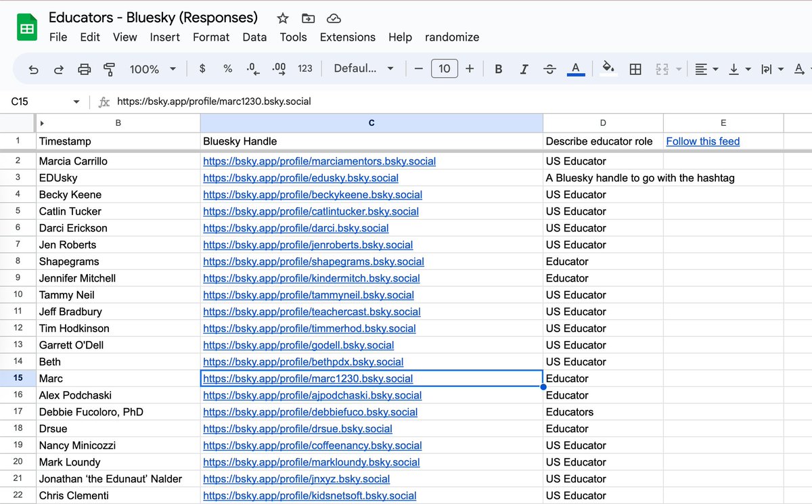The image size is (812, 504).
Task: Toggle strikethrough formatting
Action: point(549,68)
